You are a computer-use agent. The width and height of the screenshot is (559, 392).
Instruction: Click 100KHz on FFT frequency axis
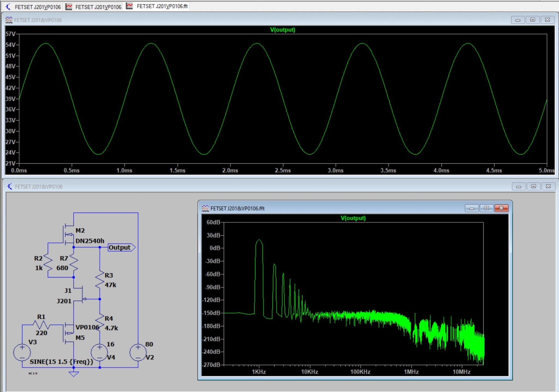(x=360, y=372)
